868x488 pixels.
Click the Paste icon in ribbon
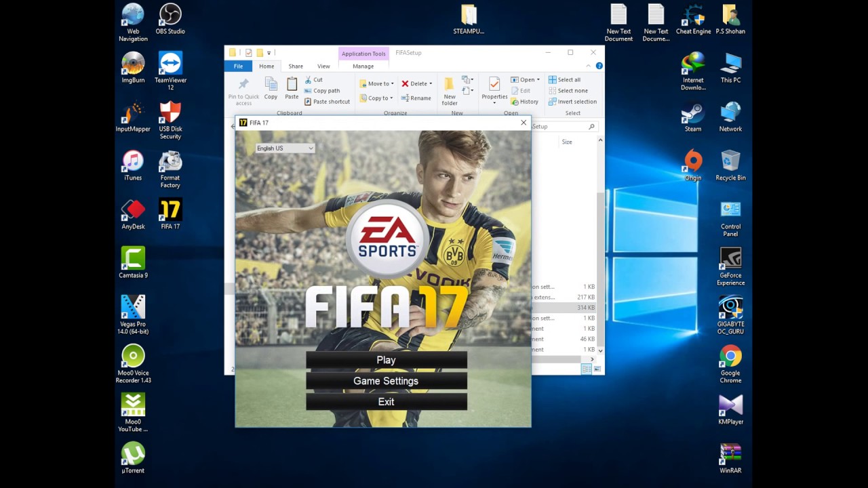[292, 84]
